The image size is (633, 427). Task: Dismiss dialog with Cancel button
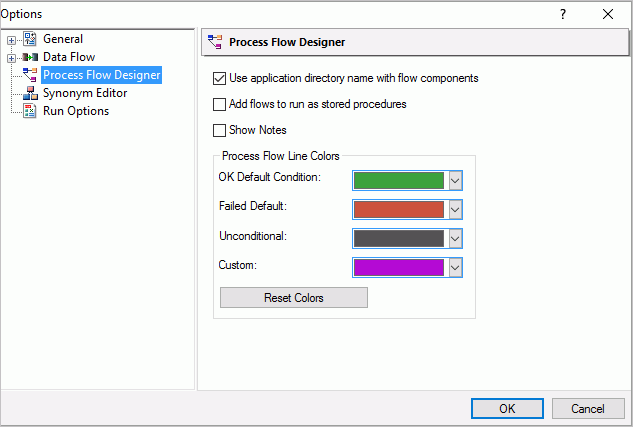(588, 408)
